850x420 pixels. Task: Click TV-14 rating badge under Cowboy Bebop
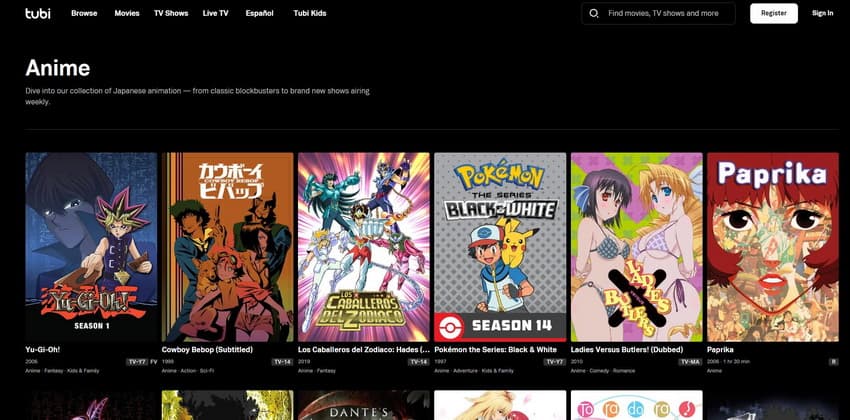point(282,361)
